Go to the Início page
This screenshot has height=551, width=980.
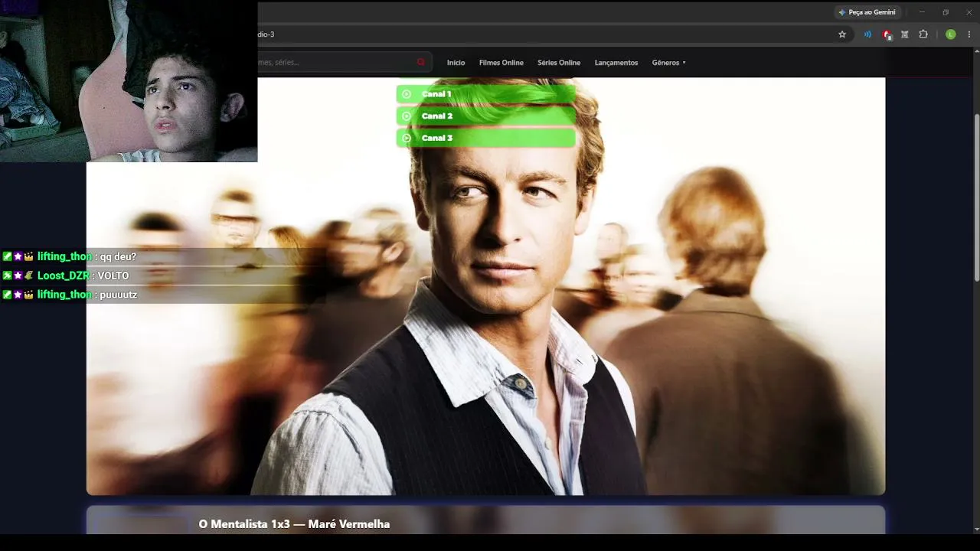(x=456, y=63)
